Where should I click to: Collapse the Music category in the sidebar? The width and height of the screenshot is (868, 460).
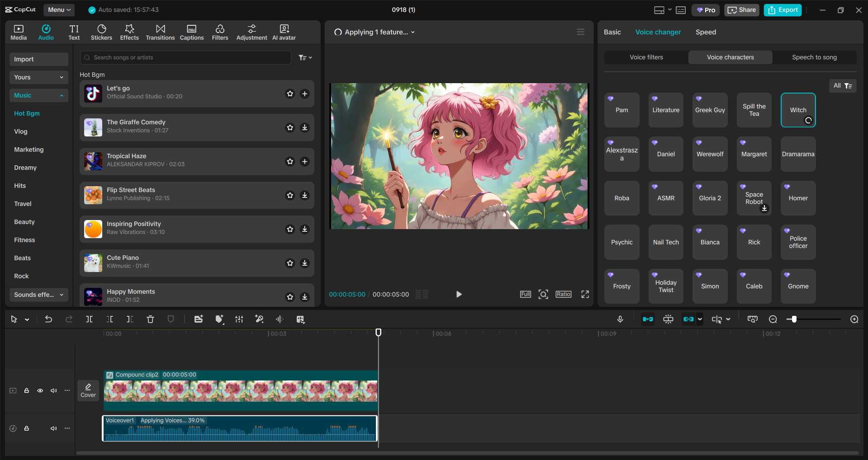pos(62,95)
